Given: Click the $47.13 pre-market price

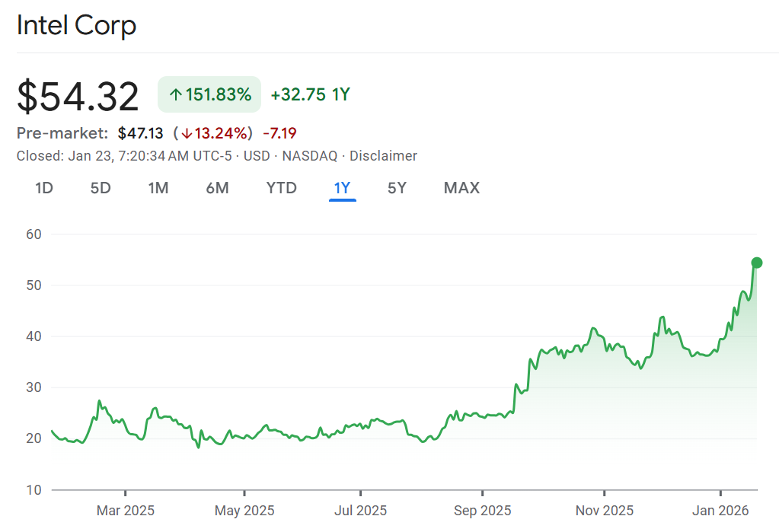Looking at the screenshot, I should pos(140,134).
